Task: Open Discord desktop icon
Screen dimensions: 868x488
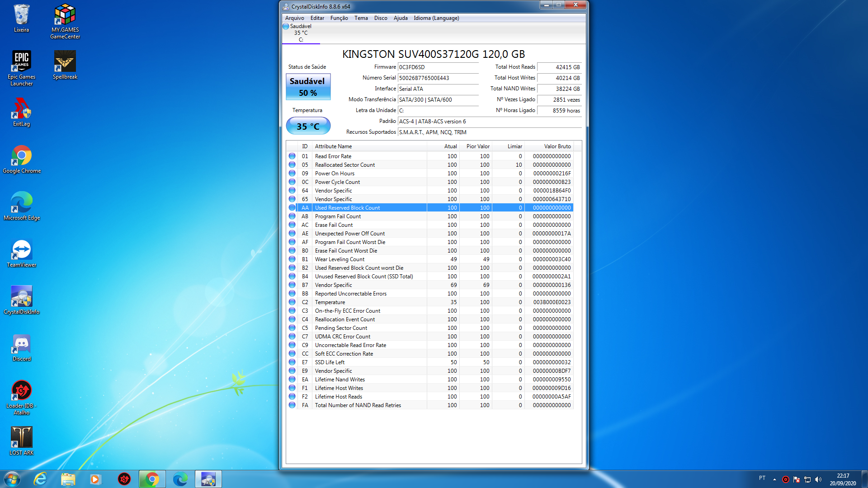Action: 21,347
